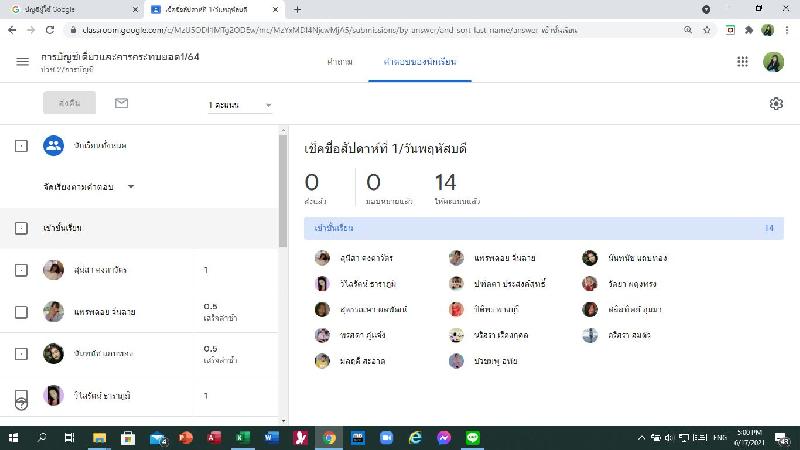800x450 pixels.
Task: Tick the checkbox for the first student row
Action: (21, 271)
